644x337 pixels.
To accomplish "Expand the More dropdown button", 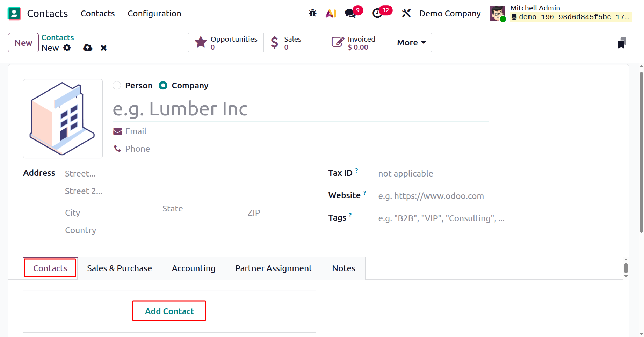I will click(411, 43).
